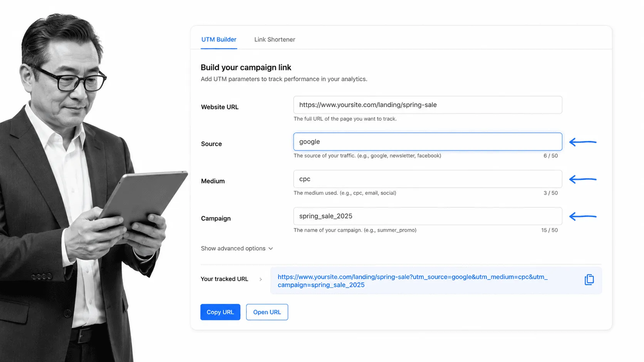
Task: Click the Campaign label
Action: pos(216,219)
